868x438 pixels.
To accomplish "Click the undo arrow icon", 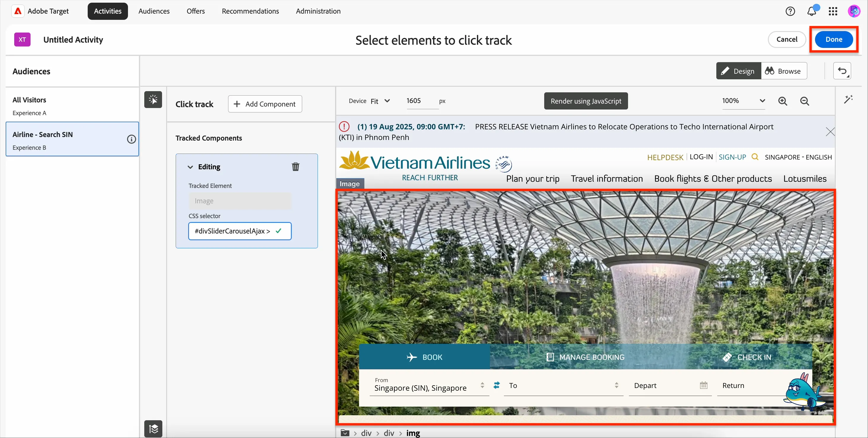I will pos(842,71).
